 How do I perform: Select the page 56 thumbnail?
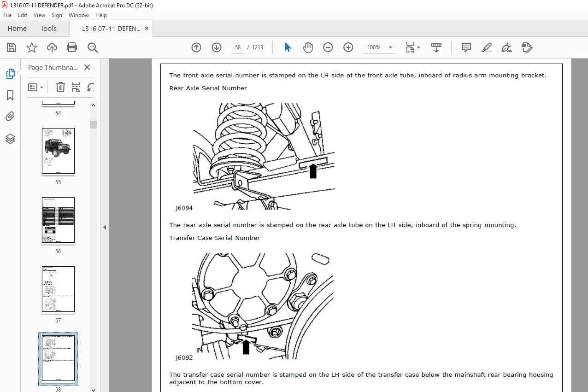pos(58,220)
